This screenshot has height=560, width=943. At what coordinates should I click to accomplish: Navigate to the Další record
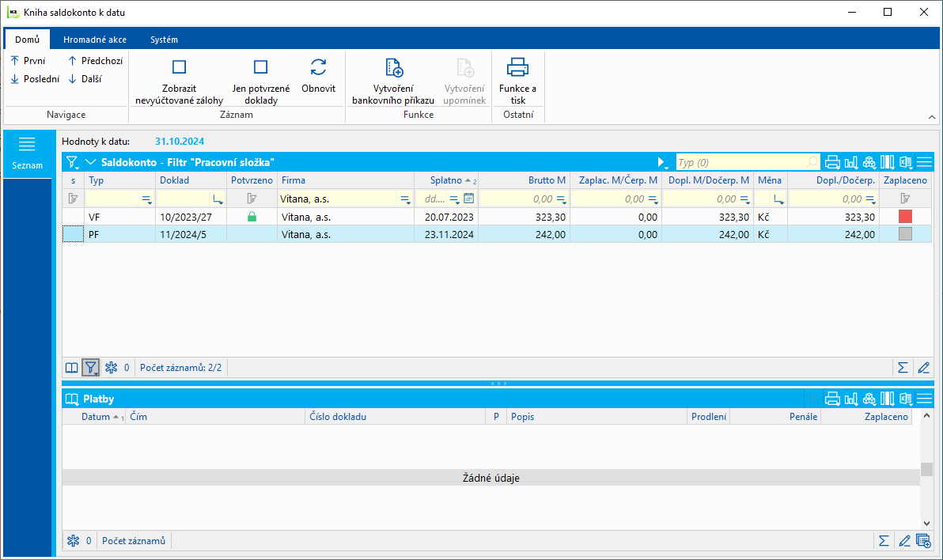[x=85, y=78]
